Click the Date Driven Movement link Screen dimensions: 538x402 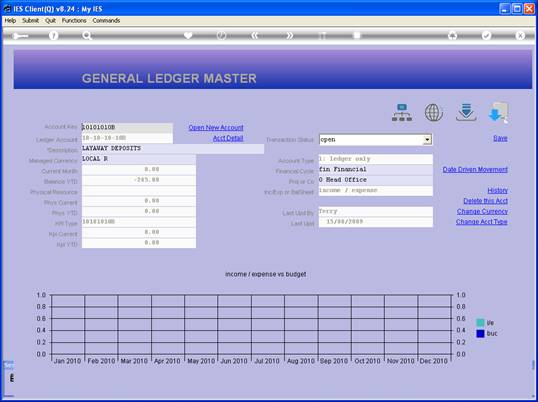(x=475, y=169)
